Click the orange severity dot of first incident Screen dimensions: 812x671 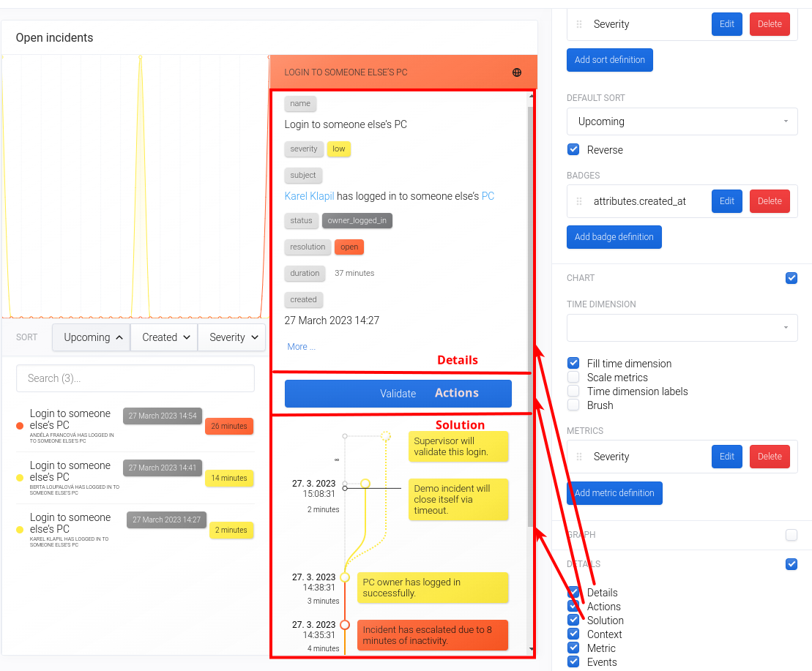[x=20, y=426]
